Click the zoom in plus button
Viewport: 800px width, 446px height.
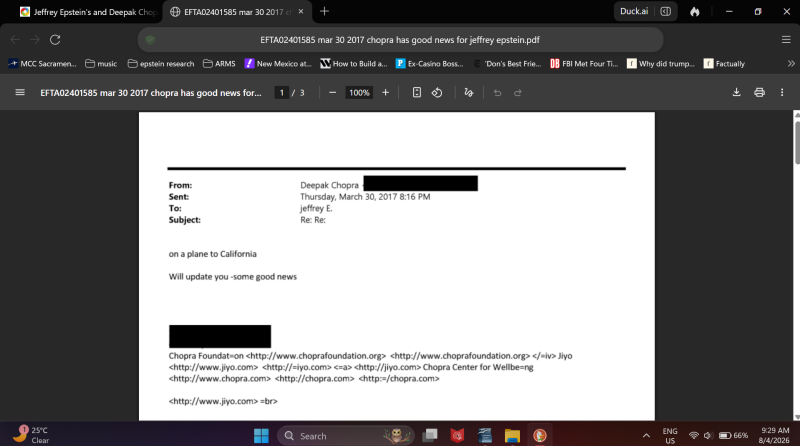click(386, 92)
